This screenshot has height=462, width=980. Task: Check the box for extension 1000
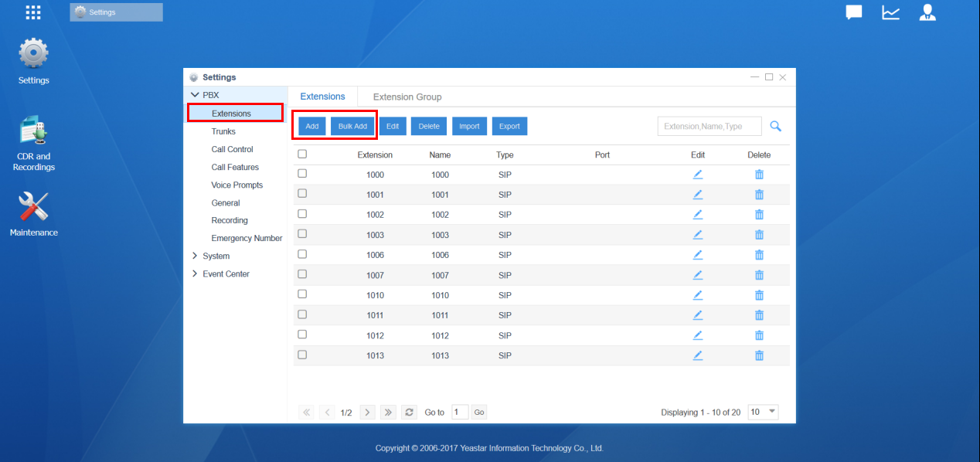302,174
